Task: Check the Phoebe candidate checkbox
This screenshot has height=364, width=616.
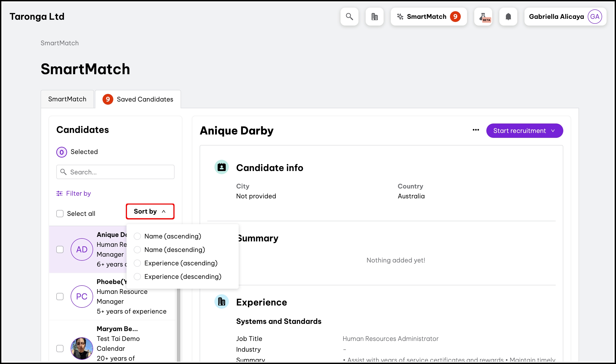Action: coord(60,297)
